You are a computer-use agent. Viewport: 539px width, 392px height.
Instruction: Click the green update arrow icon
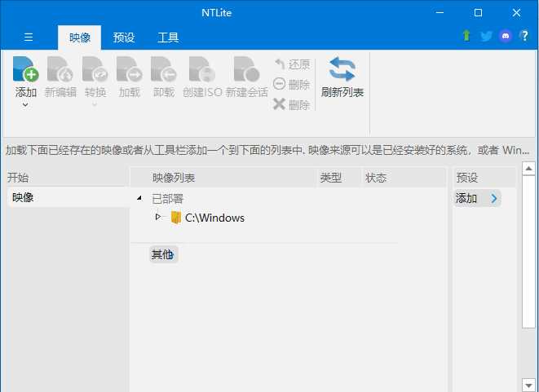click(x=466, y=35)
